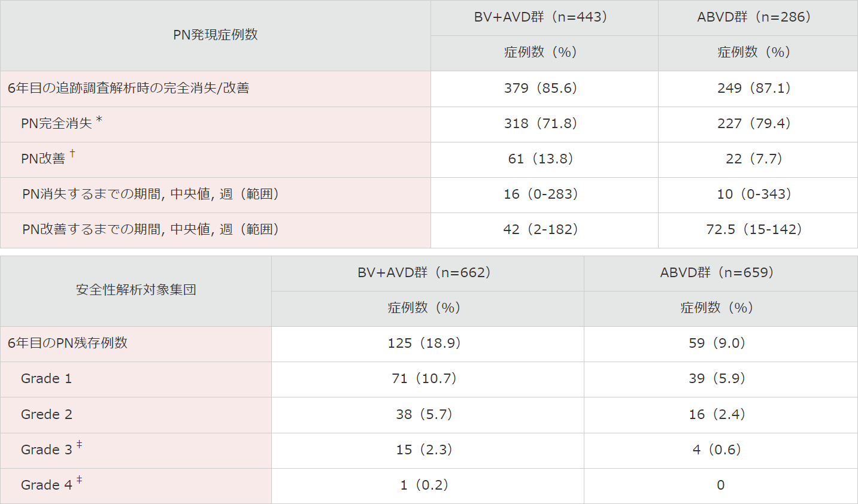Select the ABVD群 (n=659) column header
The width and height of the screenshot is (858, 504).
[720, 274]
